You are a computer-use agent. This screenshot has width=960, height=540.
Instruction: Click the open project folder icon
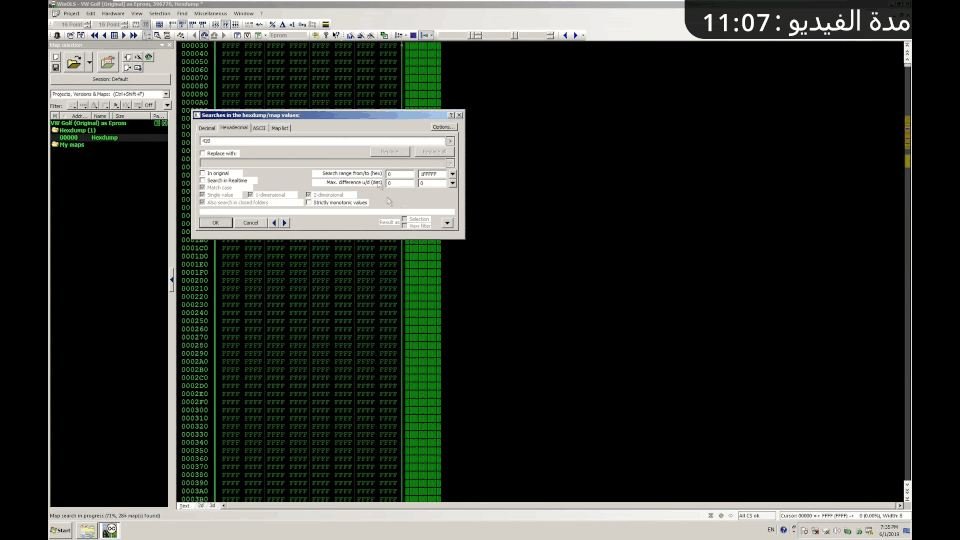(74, 62)
